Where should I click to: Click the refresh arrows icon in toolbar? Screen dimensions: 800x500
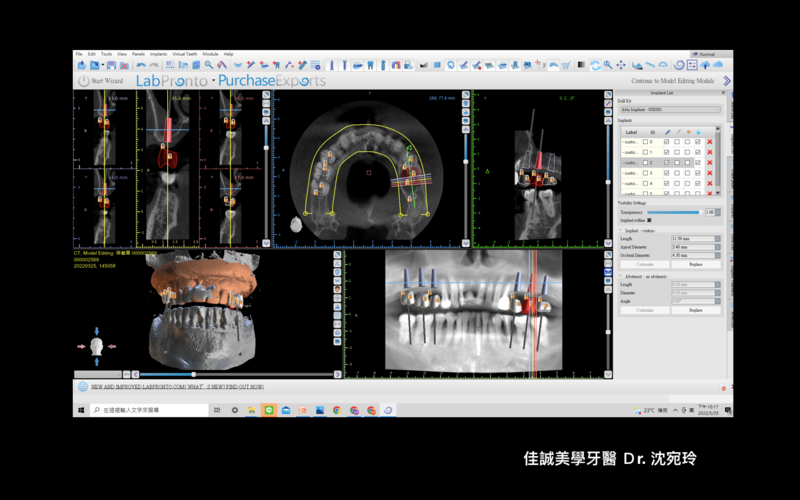click(595, 65)
